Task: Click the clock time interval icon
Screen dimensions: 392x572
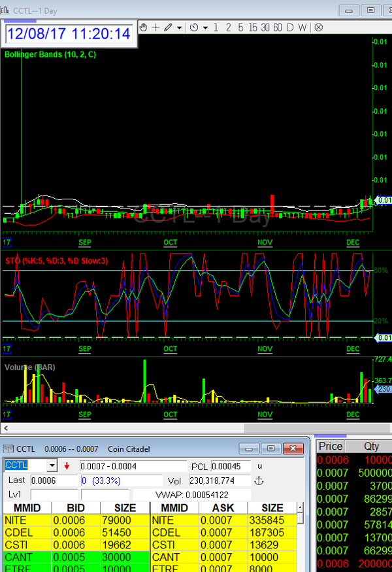Action: point(194,27)
